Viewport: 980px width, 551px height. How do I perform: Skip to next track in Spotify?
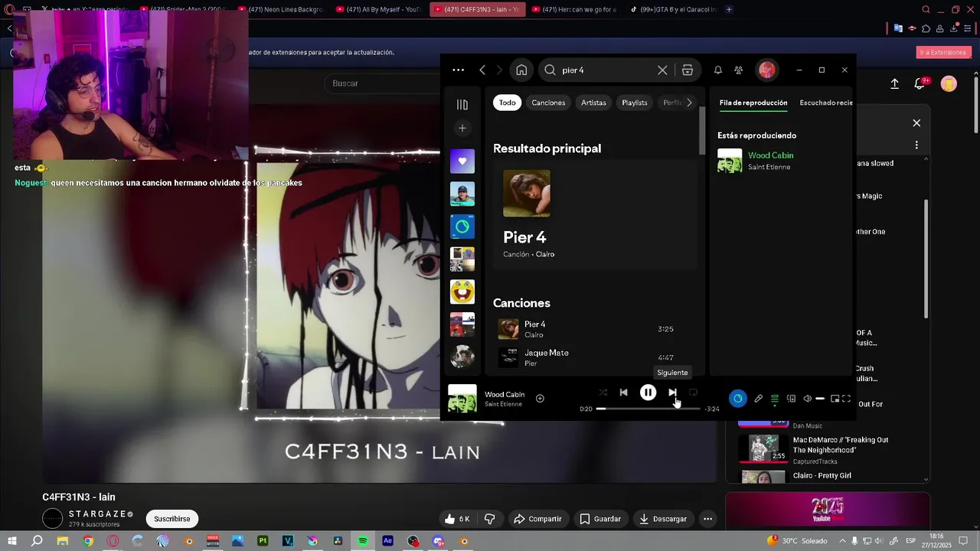tap(672, 393)
